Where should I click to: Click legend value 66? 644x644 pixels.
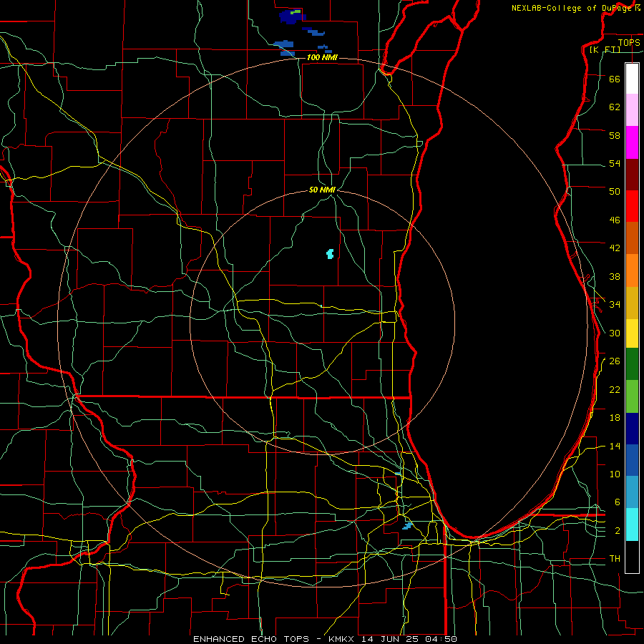pyautogui.click(x=615, y=79)
